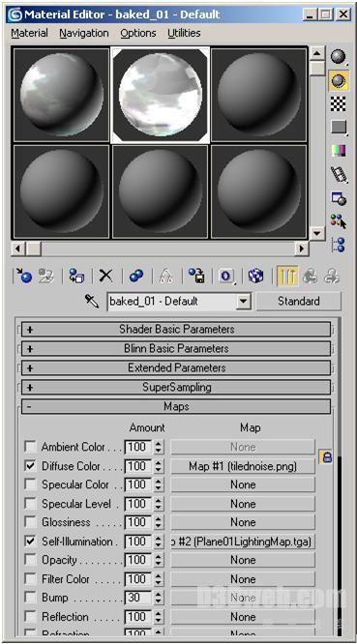Toggle the Backlight icon in side toolbar
The height and width of the screenshot is (644, 357).
339,80
